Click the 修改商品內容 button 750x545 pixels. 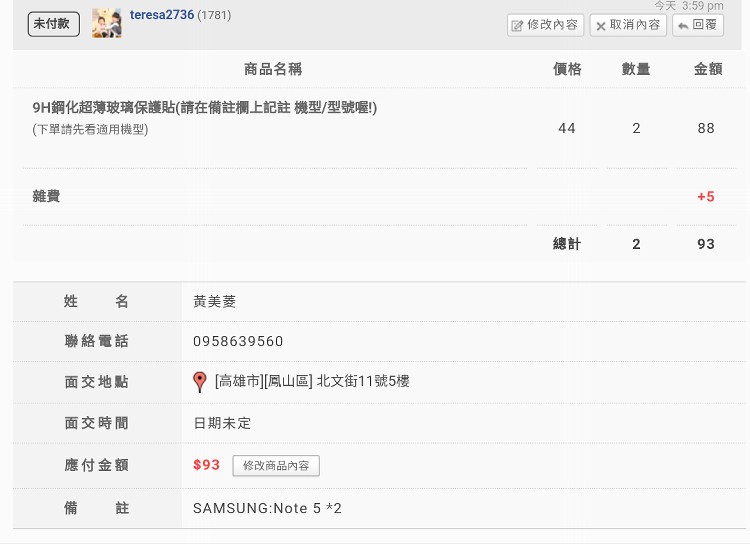tap(276, 466)
